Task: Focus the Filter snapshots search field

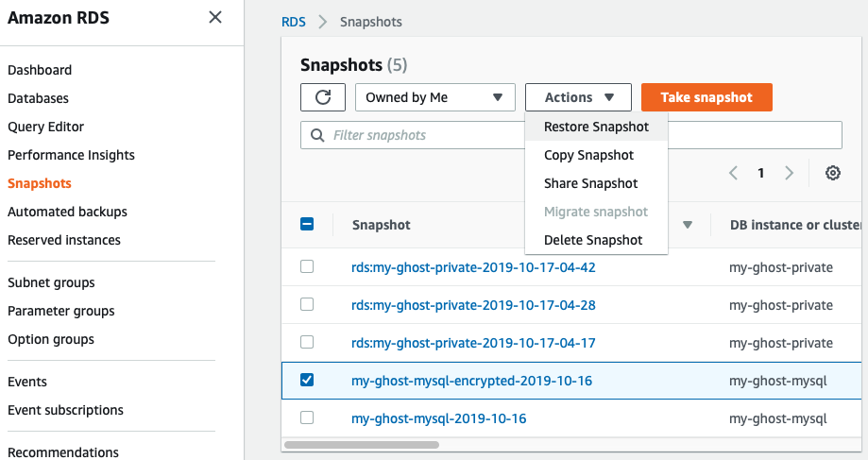Action: (x=571, y=135)
